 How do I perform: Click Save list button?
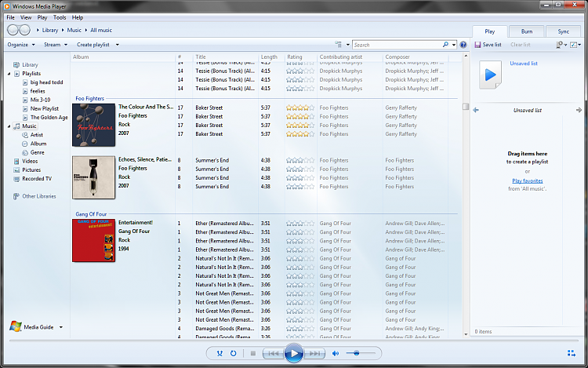pyautogui.click(x=488, y=45)
